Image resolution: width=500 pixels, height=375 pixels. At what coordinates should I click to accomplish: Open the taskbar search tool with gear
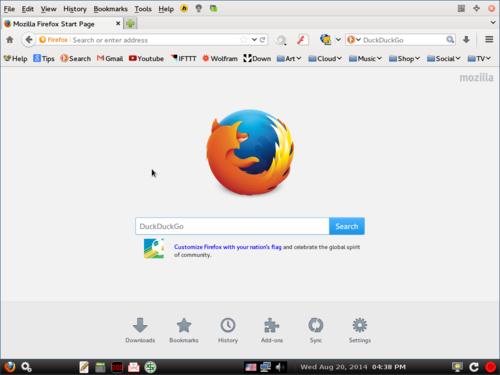click(26, 367)
